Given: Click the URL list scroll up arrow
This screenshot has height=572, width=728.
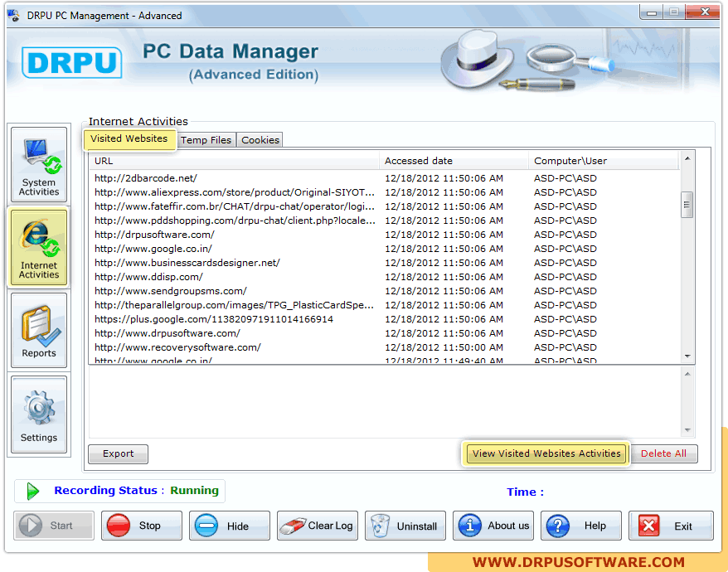Looking at the screenshot, I should pos(687,159).
